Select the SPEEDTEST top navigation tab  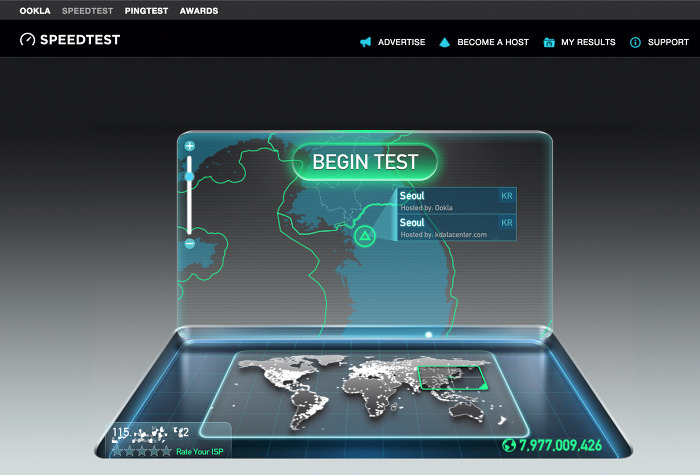88,11
